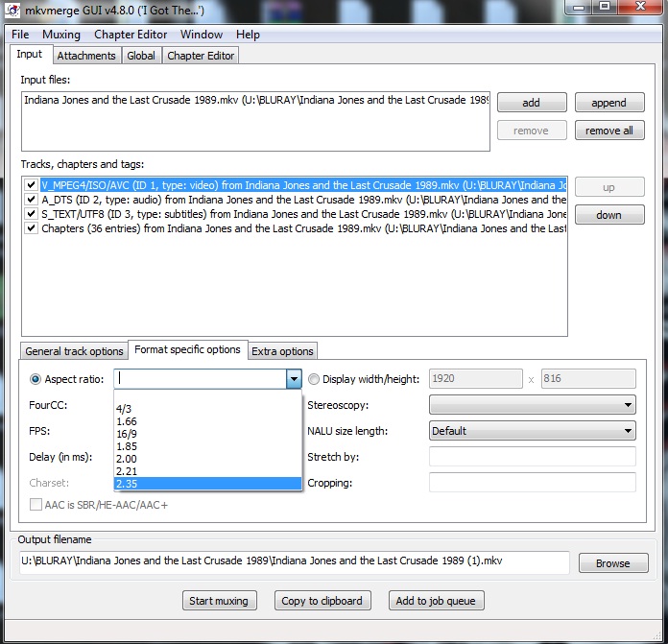Click the Browse output button
The width and height of the screenshot is (668, 644).
[x=613, y=563]
